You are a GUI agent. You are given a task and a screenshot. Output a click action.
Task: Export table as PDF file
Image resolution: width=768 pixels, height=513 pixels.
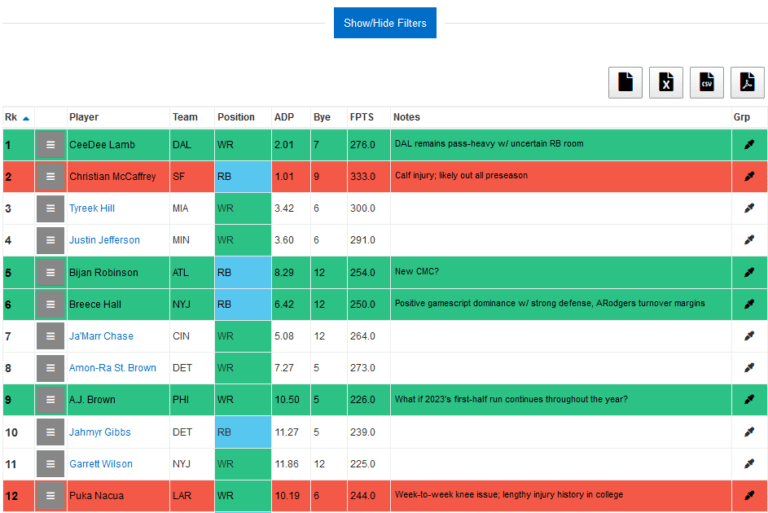pyautogui.click(x=747, y=82)
